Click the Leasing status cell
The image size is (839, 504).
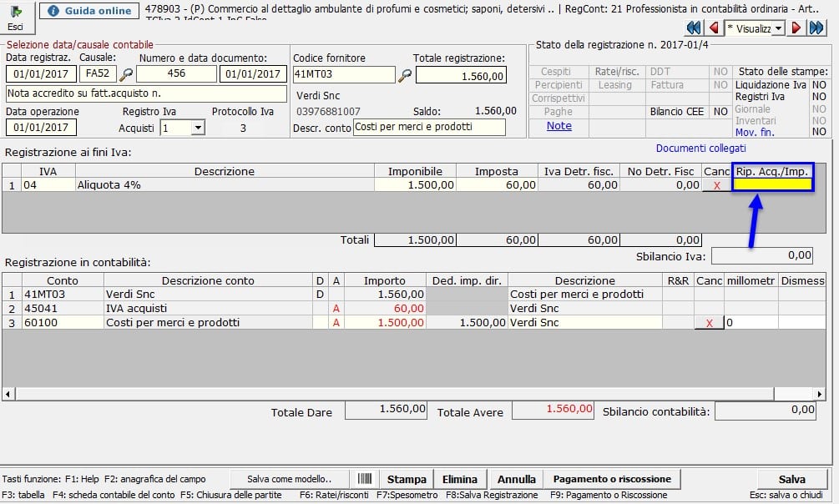617,85
